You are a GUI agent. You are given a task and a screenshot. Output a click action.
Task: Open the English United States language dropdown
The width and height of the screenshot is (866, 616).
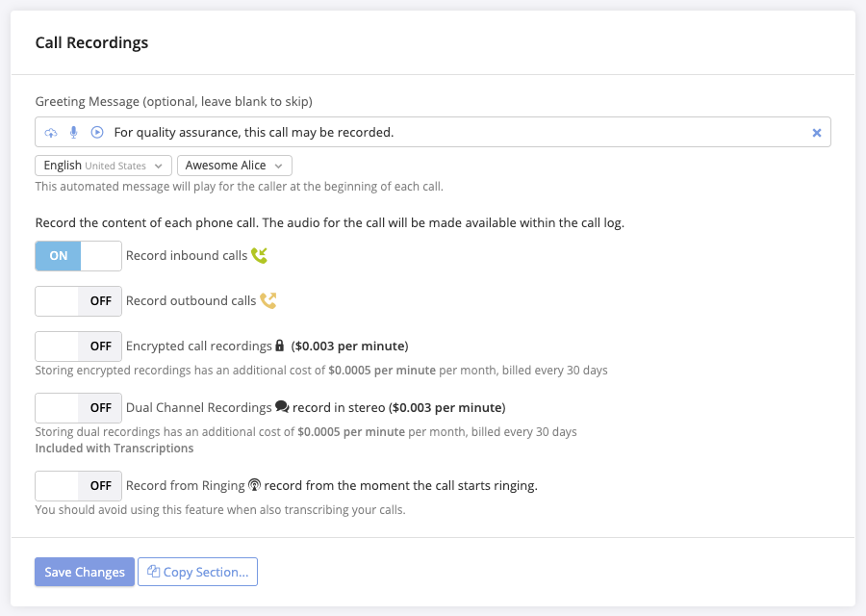pos(104,166)
